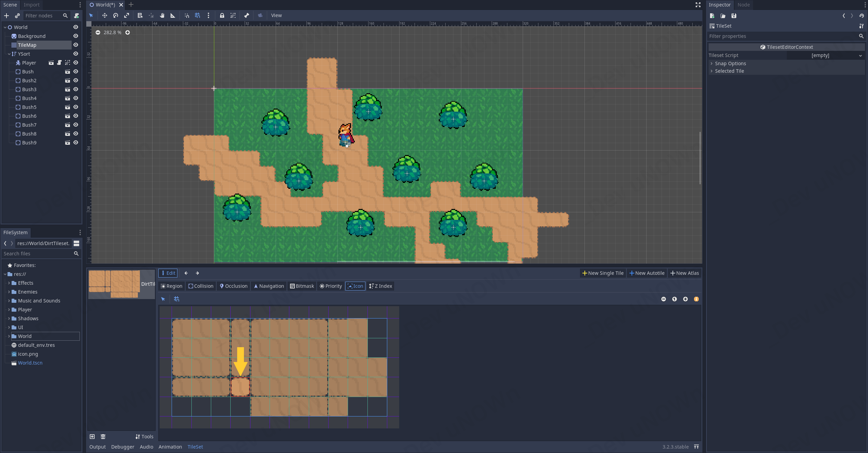The width and height of the screenshot is (868, 453).
Task: Expand the Enemies folder
Action: point(9,292)
